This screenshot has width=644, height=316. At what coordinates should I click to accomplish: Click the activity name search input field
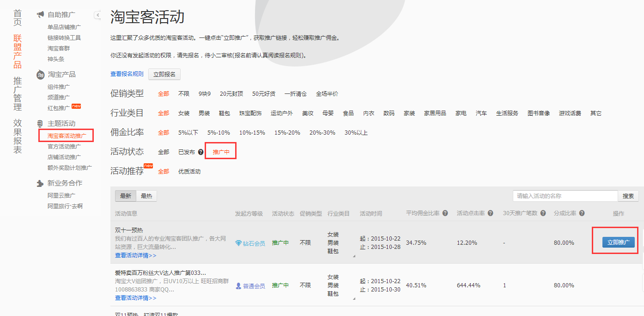[x=565, y=196]
